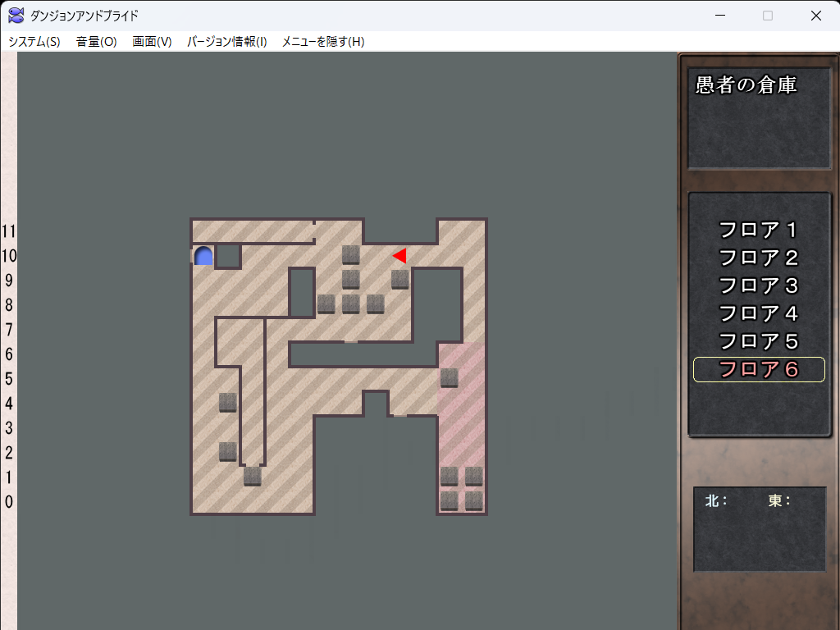Click the lone stone block at row 5
840x630 pixels.
[449, 377]
